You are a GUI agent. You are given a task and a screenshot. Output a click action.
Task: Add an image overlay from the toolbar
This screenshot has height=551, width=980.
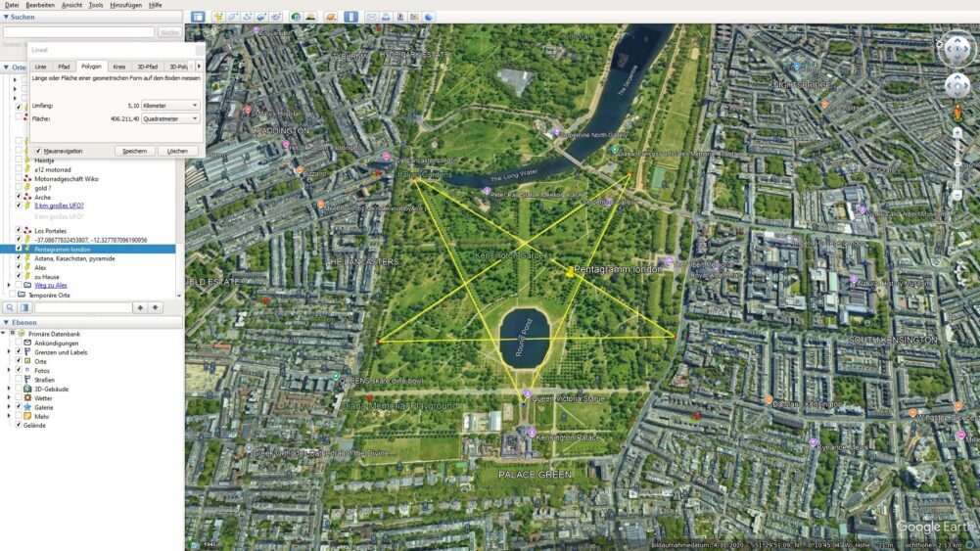[x=261, y=17]
